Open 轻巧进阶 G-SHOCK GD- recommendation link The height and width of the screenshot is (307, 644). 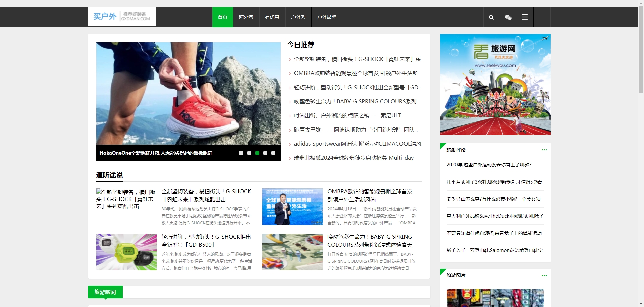tap(357, 88)
